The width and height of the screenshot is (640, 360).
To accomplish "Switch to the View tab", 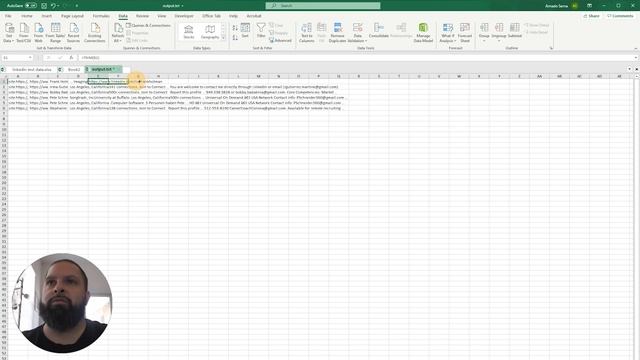I will click(x=162, y=16).
